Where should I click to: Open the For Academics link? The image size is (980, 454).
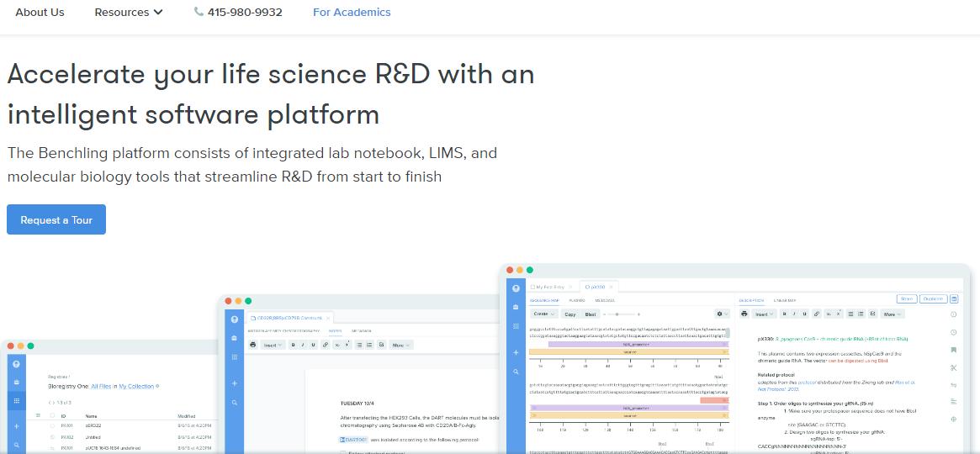click(352, 12)
